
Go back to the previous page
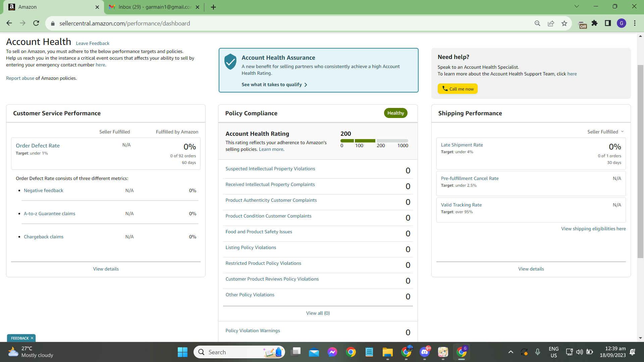(x=9, y=23)
